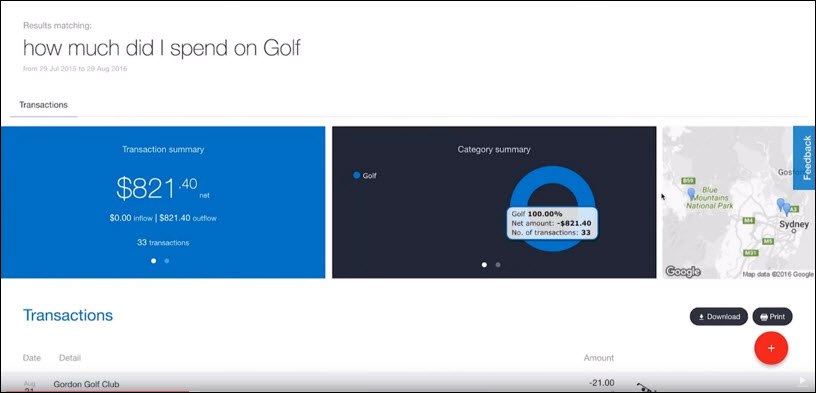Click the red plus floating button
The height and width of the screenshot is (393, 816).
(x=771, y=348)
